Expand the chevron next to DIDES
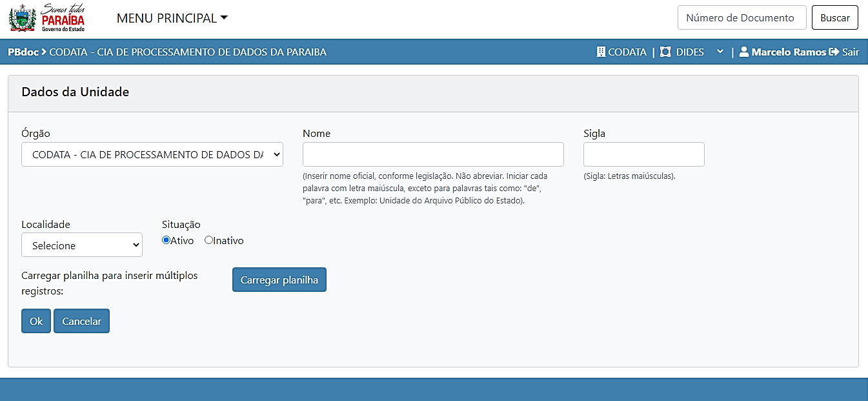The image size is (868, 401). click(x=720, y=52)
